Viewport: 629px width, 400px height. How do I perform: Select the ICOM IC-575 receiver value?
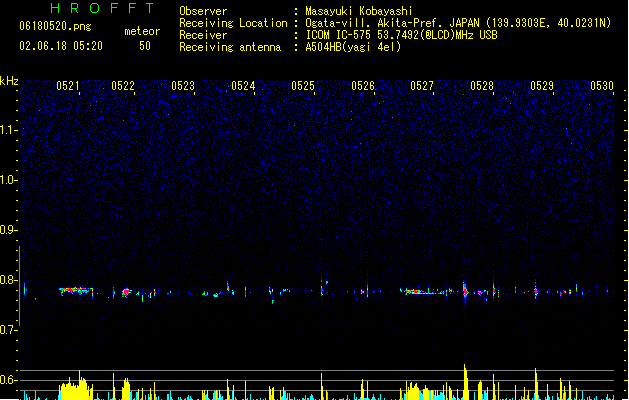[x=401, y=35]
